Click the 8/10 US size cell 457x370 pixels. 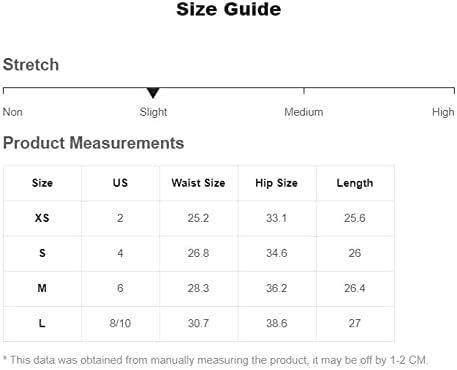point(120,323)
